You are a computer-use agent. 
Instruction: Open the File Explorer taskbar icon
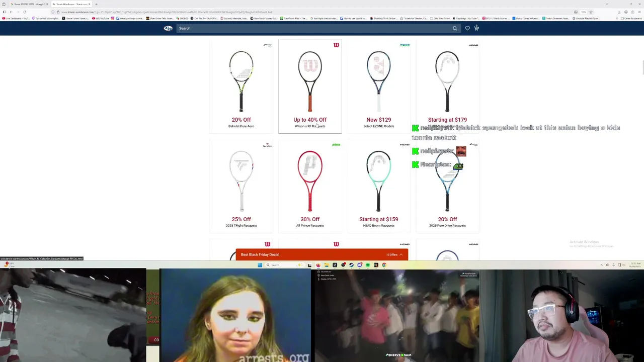326,265
